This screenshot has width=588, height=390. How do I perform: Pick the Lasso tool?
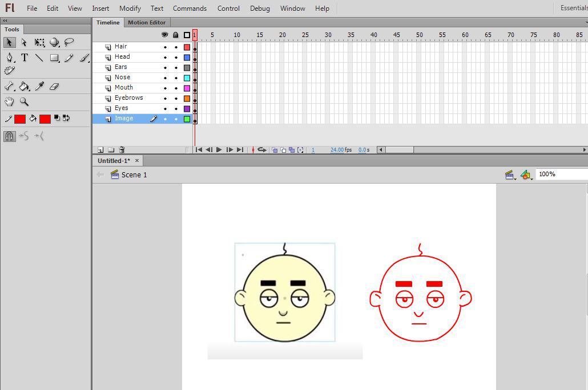click(x=69, y=42)
